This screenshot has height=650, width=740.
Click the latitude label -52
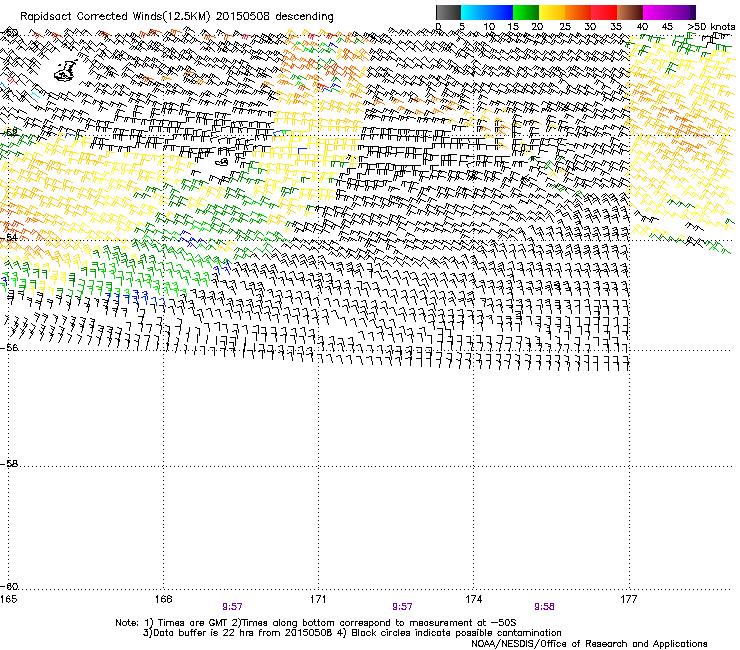[x=9, y=133]
